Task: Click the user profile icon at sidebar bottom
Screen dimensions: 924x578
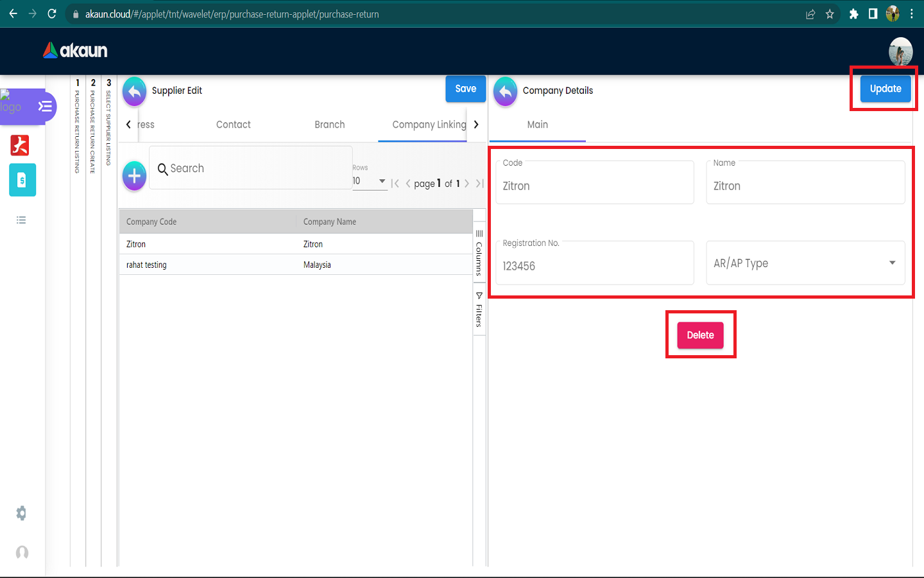Action: [x=22, y=552]
